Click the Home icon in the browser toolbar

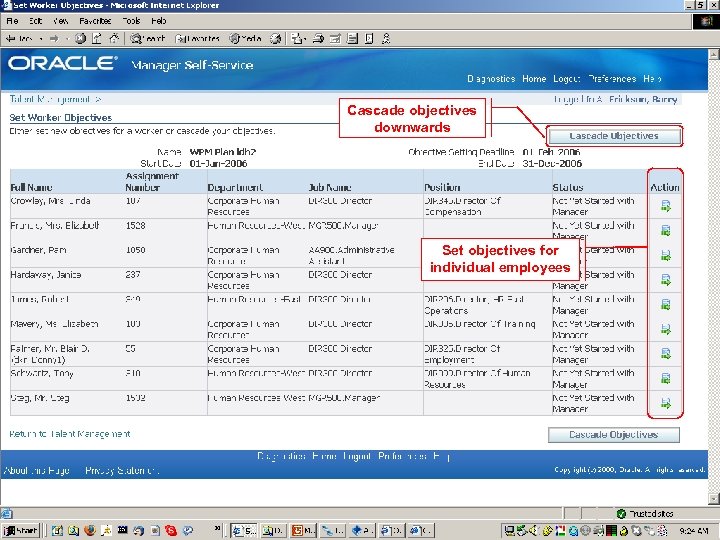[114, 39]
